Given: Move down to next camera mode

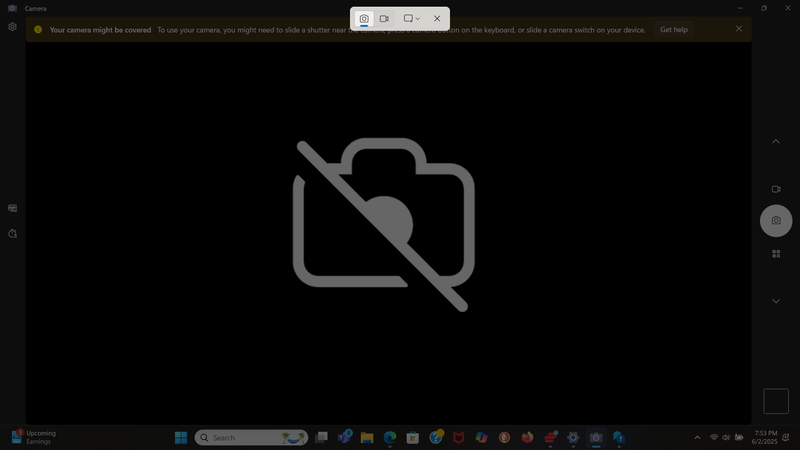Looking at the screenshot, I should click(x=776, y=301).
